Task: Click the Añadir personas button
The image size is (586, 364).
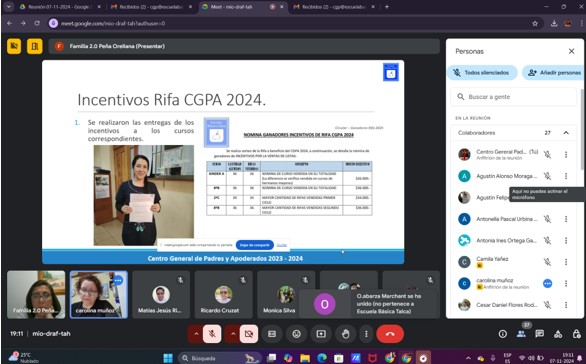Action: pos(554,73)
